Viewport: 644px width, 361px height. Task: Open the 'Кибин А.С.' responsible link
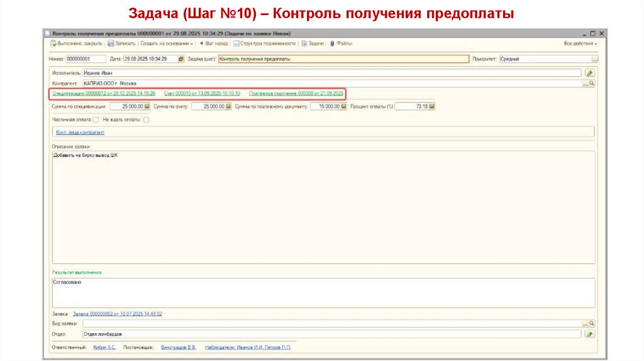105,347
